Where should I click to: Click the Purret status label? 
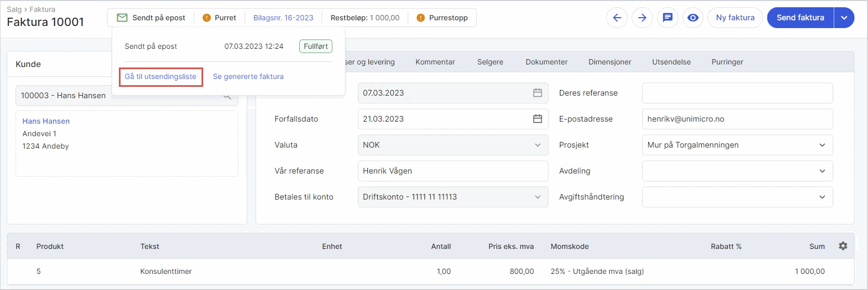(225, 18)
